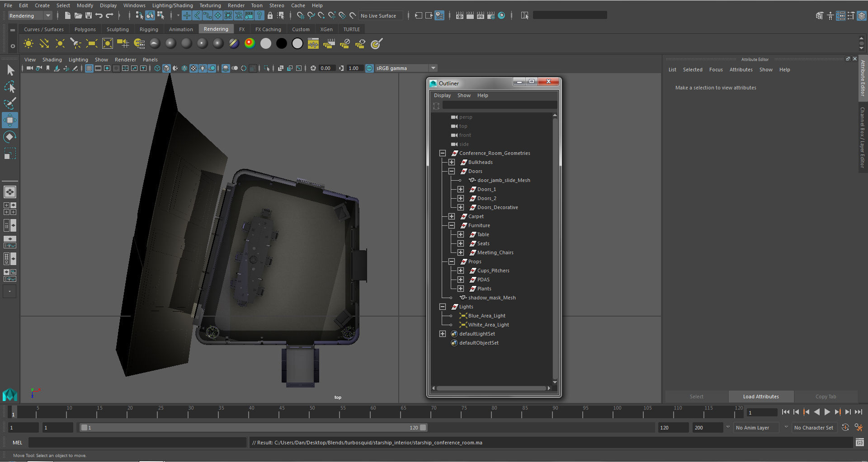Collapse the Doors group in Outliner
The image size is (868, 462).
click(x=452, y=171)
